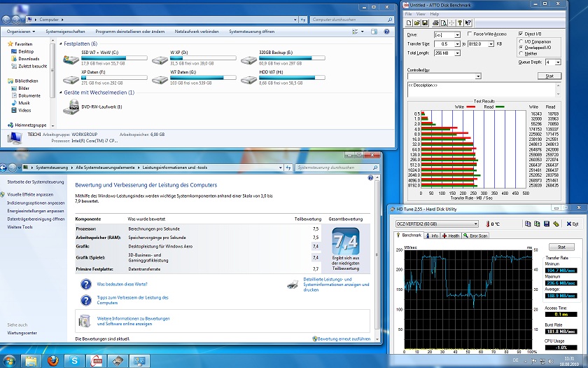Click Computer durchsuchen search box
Image resolution: width=588 pixels, height=368 pixels.
[351, 20]
